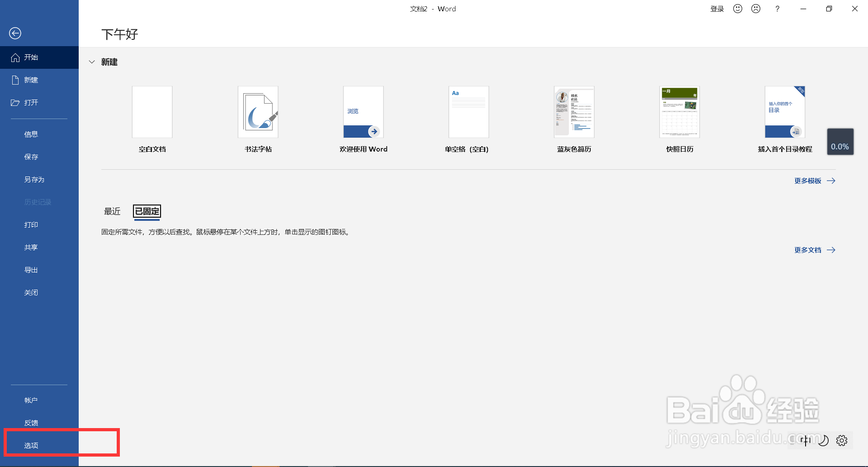This screenshot has height=467, width=868.
Task: Click the arrow next to 更多文档
Action: pos(831,250)
